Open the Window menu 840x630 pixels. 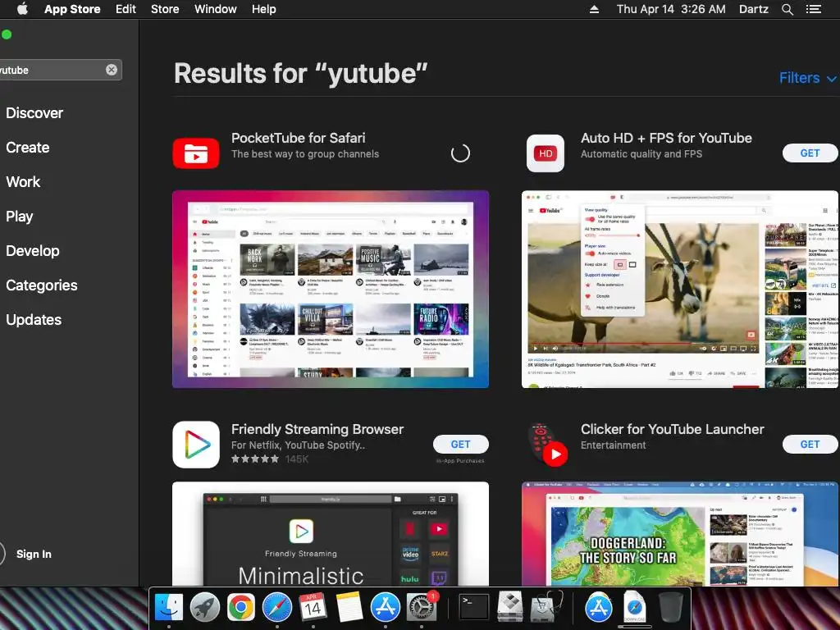click(x=216, y=9)
